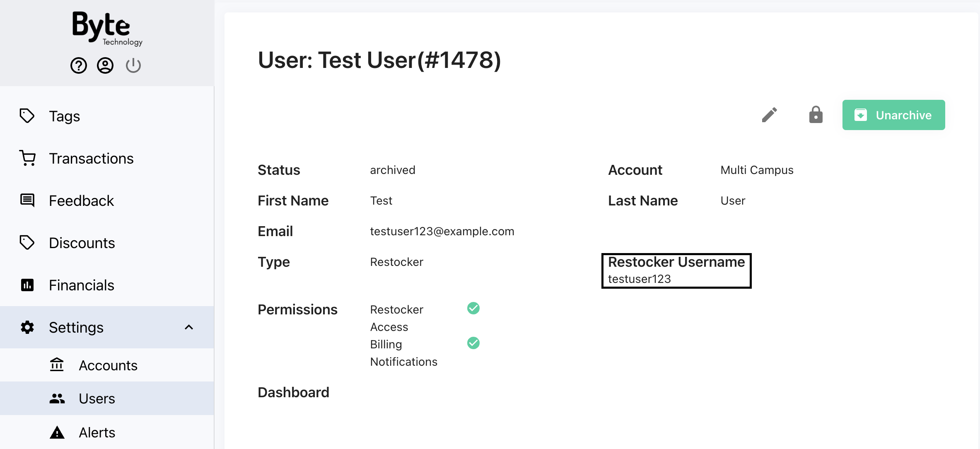The width and height of the screenshot is (980, 449).
Task: Click the Type value 'Restocker'
Action: [396, 262]
